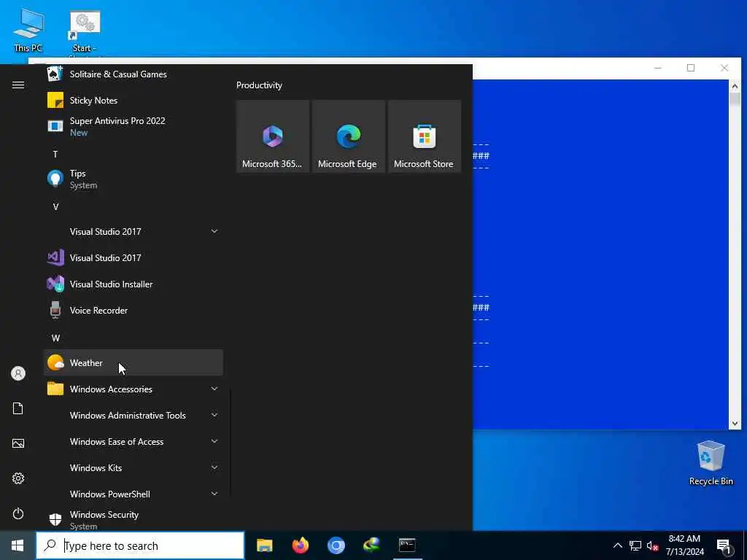
Task: Open Internet Download Manager taskbar icon
Action: 371,545
